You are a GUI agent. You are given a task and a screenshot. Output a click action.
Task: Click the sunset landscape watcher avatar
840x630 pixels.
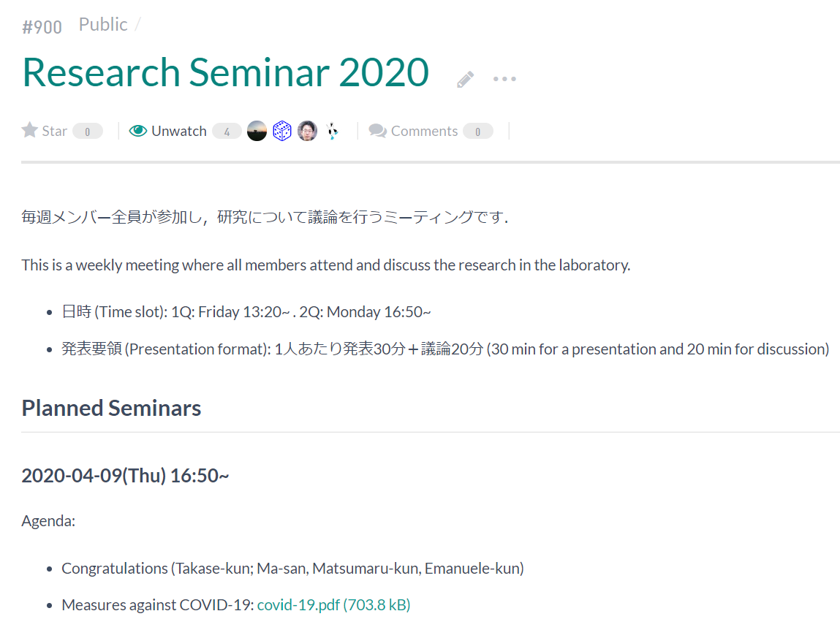(x=257, y=131)
